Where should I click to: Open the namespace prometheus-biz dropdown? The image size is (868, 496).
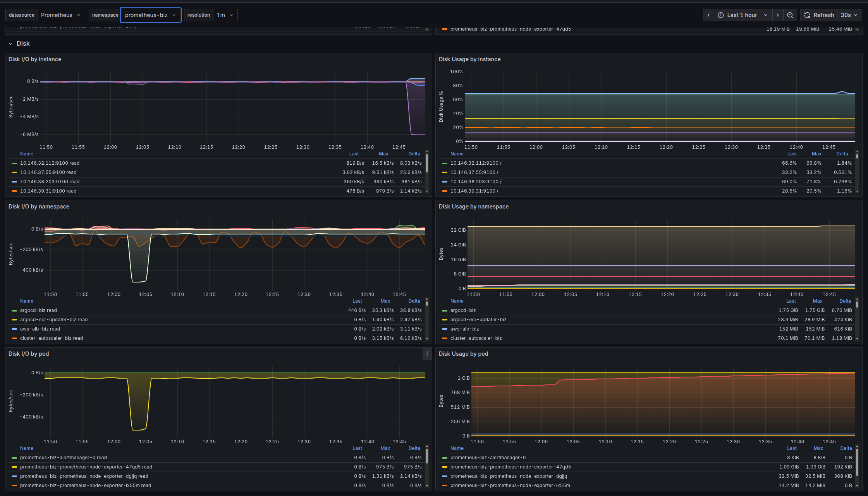coord(151,15)
